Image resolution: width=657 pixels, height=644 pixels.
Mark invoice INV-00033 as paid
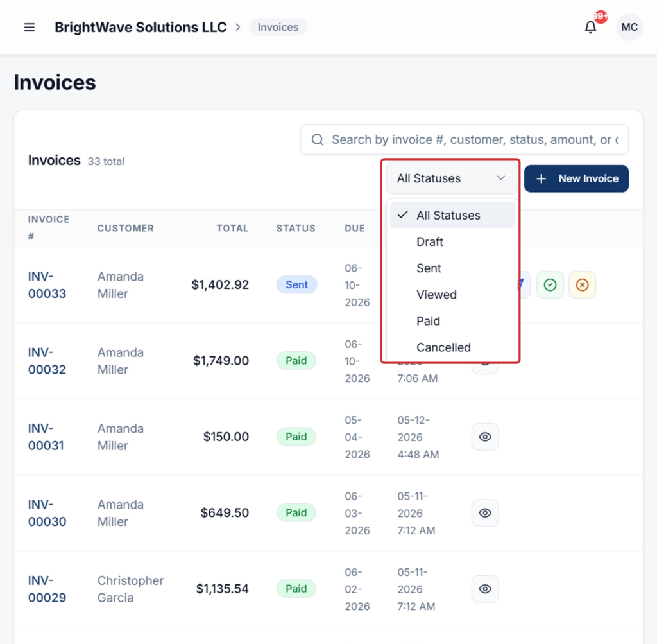[x=550, y=285]
